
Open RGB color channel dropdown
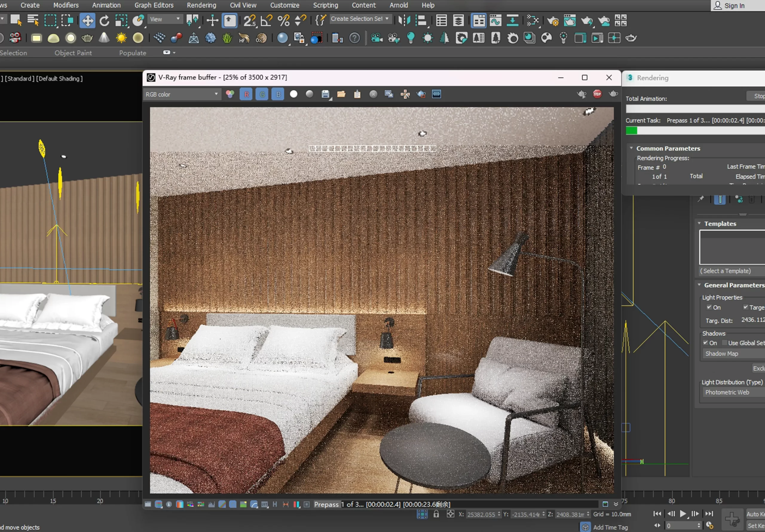[182, 94]
